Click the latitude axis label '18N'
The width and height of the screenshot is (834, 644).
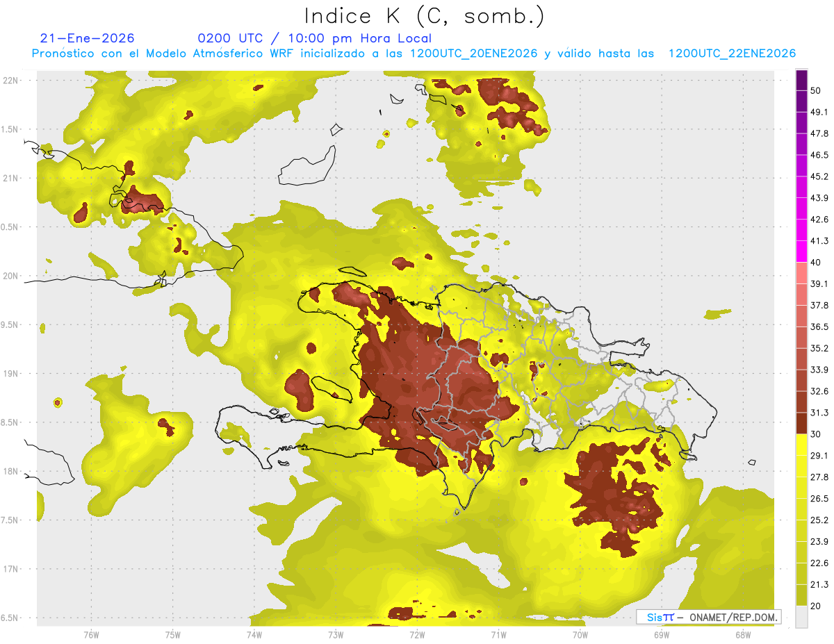(x=11, y=471)
